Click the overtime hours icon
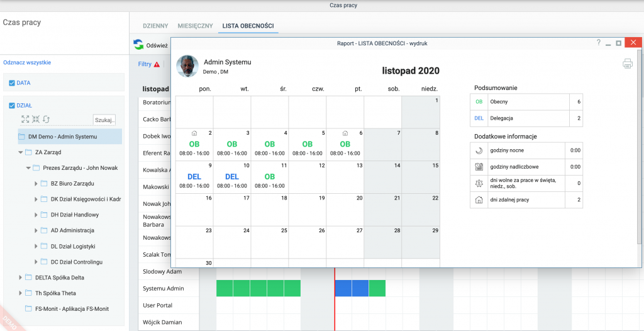This screenshot has width=644, height=331. click(479, 167)
